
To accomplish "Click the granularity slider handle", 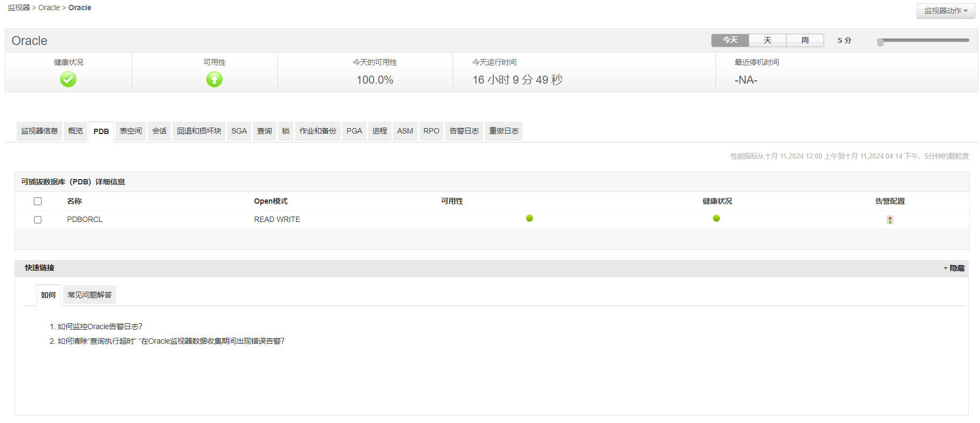I will click(x=880, y=42).
